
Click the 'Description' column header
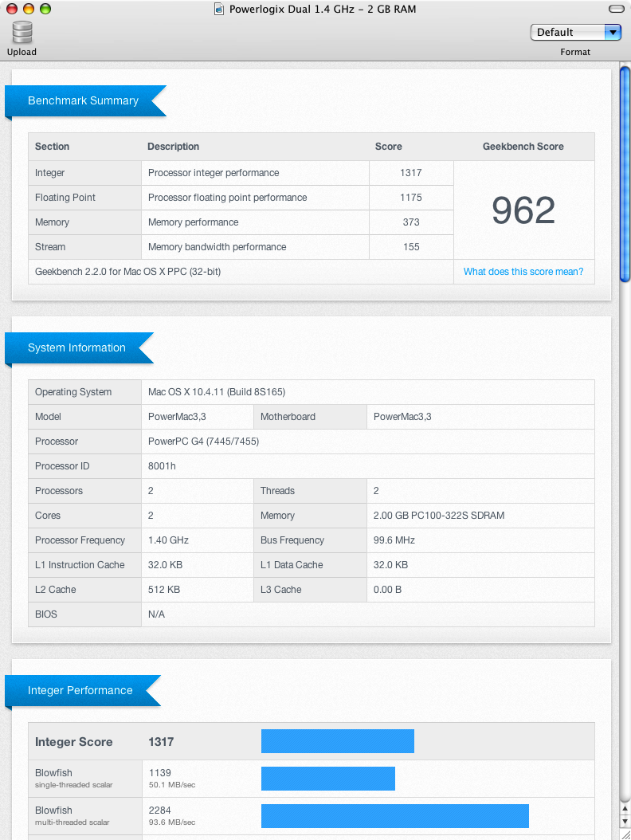pyautogui.click(x=173, y=147)
